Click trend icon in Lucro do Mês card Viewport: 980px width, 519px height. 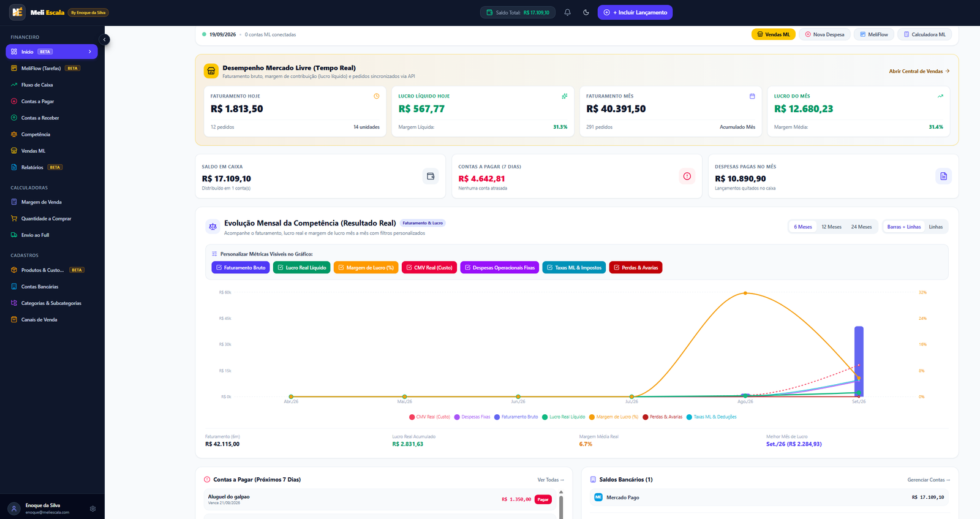(x=940, y=96)
